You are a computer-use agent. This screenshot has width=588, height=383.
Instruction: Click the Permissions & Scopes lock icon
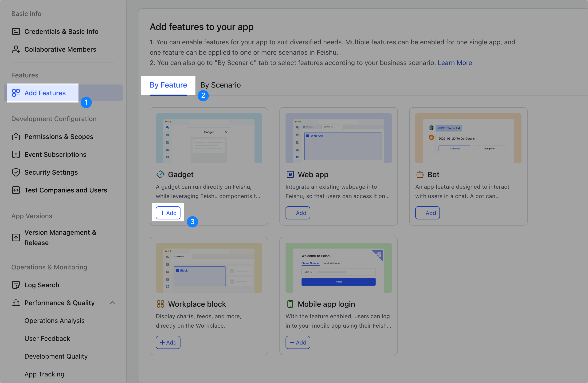point(16,137)
